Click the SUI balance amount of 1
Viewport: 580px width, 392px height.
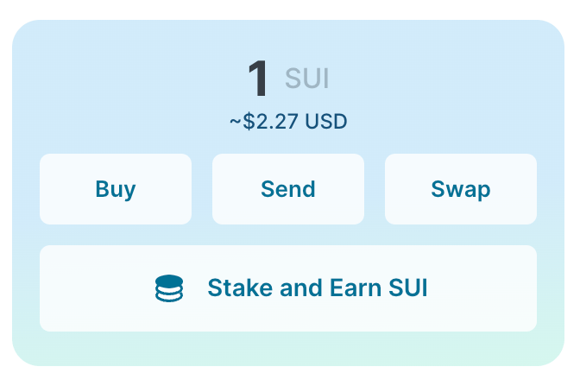coord(258,78)
